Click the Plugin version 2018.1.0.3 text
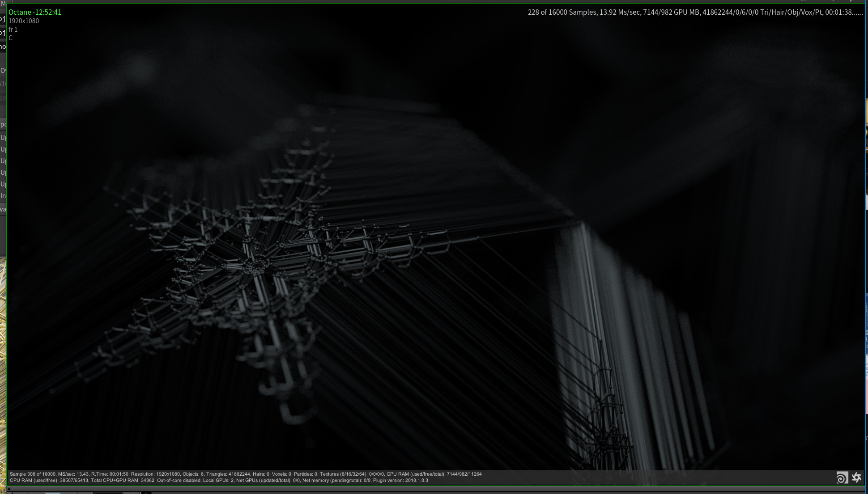Screen dimensions: 868x494 click(400, 481)
